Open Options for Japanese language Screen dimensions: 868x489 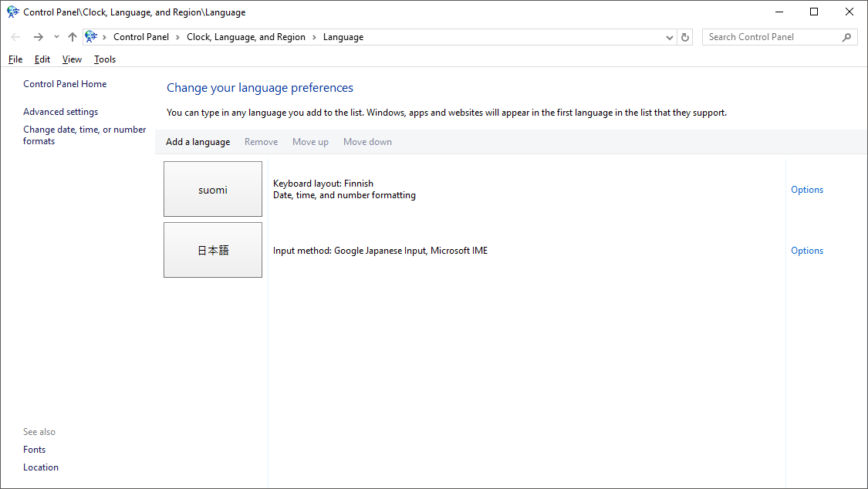coord(807,251)
